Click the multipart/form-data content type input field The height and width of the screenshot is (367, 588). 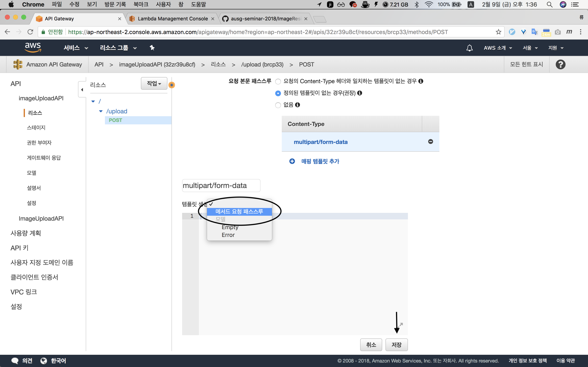[x=221, y=186]
